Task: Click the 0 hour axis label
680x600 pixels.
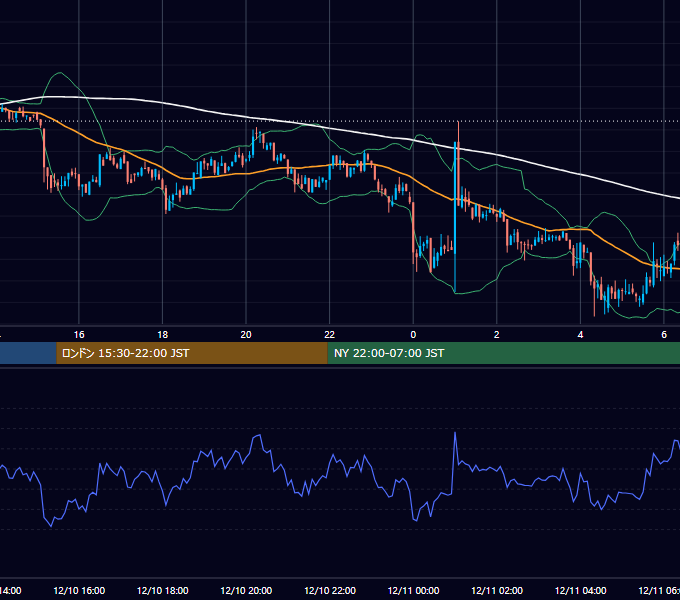Action: [x=413, y=335]
